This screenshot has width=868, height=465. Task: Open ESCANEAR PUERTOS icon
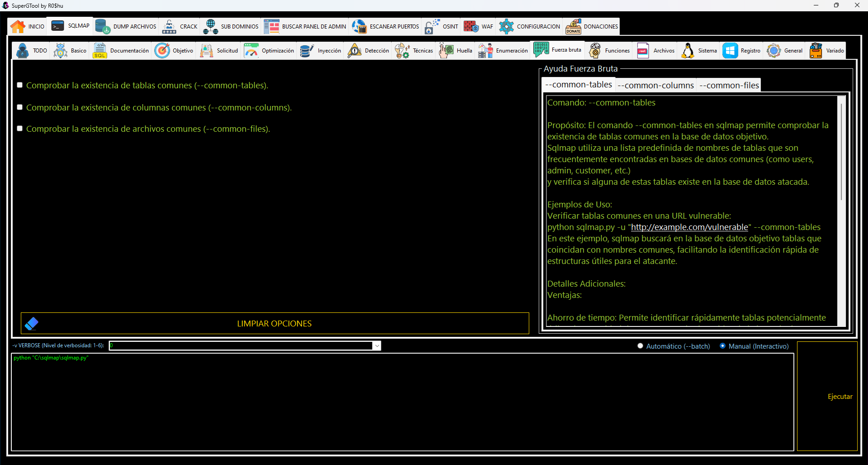pos(359,27)
